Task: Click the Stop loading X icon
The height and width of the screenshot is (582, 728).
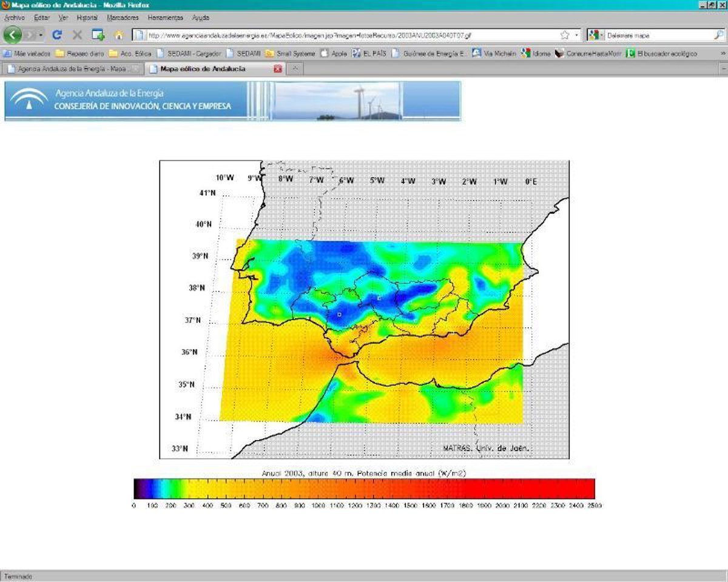Action: pos(77,35)
